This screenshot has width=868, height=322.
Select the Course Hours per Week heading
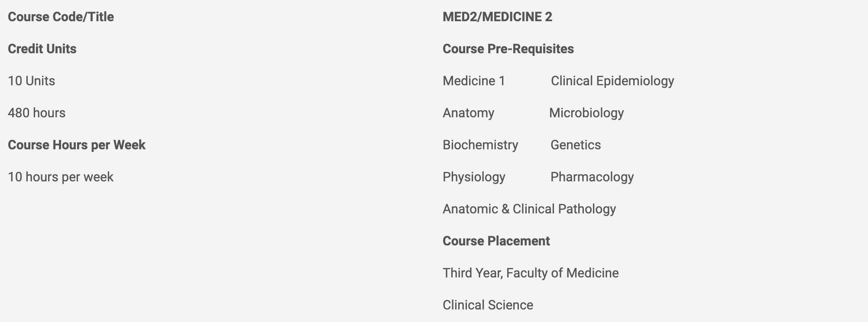[x=77, y=145]
